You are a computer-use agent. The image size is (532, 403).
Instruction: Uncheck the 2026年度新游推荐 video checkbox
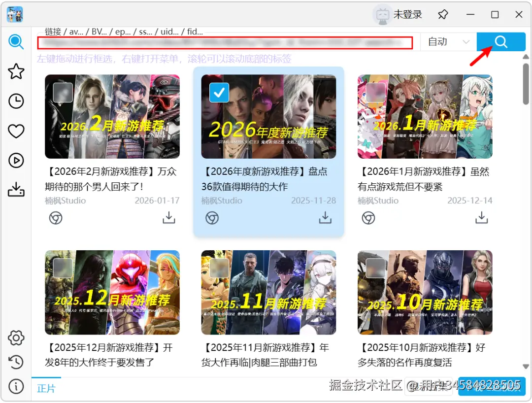tap(219, 92)
